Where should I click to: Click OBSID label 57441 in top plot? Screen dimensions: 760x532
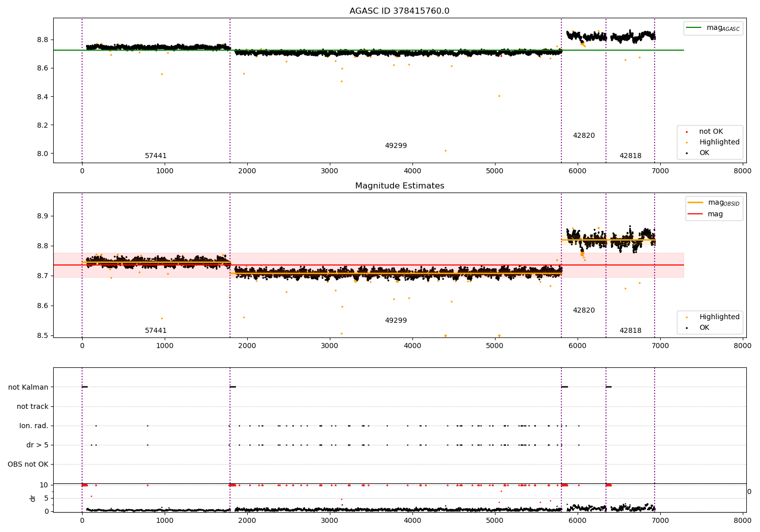tap(156, 156)
